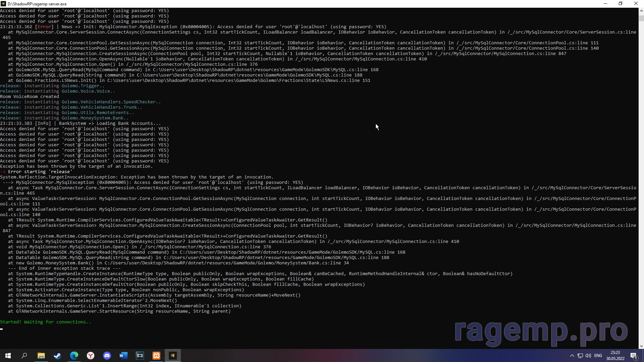Open Microsoft Word from taskbar
The image size is (644, 362).
123,356
